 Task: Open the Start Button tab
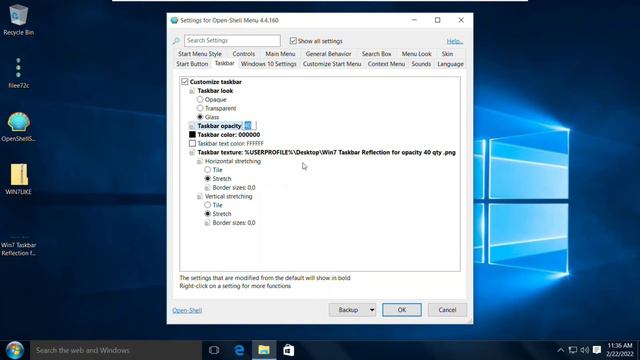click(192, 64)
